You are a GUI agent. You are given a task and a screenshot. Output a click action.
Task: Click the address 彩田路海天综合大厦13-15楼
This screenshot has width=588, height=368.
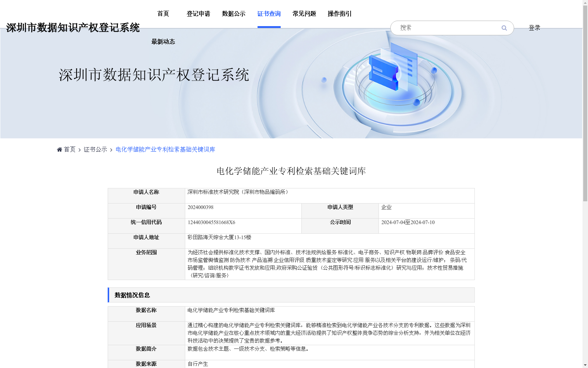click(x=219, y=237)
